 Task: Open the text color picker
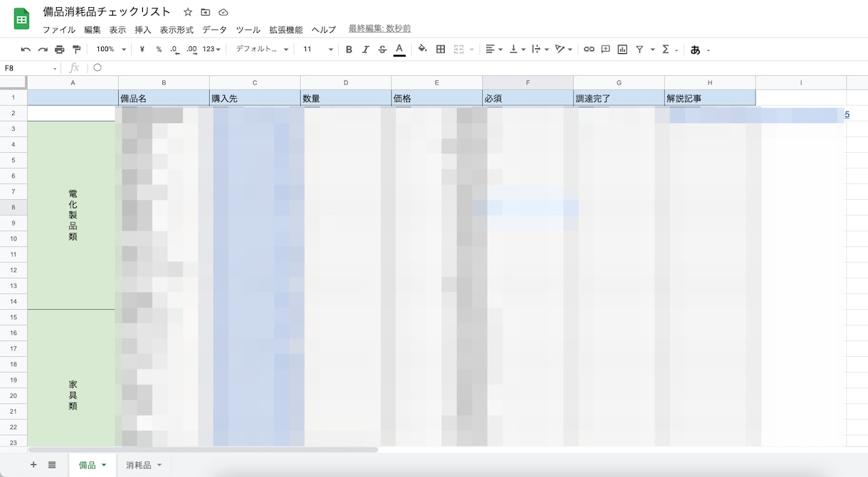click(x=399, y=49)
